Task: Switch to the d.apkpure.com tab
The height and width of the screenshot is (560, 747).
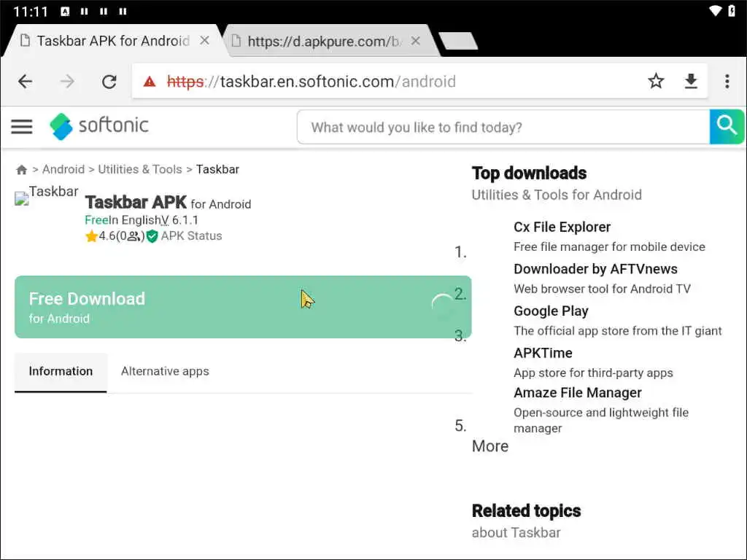Action: 323,41
